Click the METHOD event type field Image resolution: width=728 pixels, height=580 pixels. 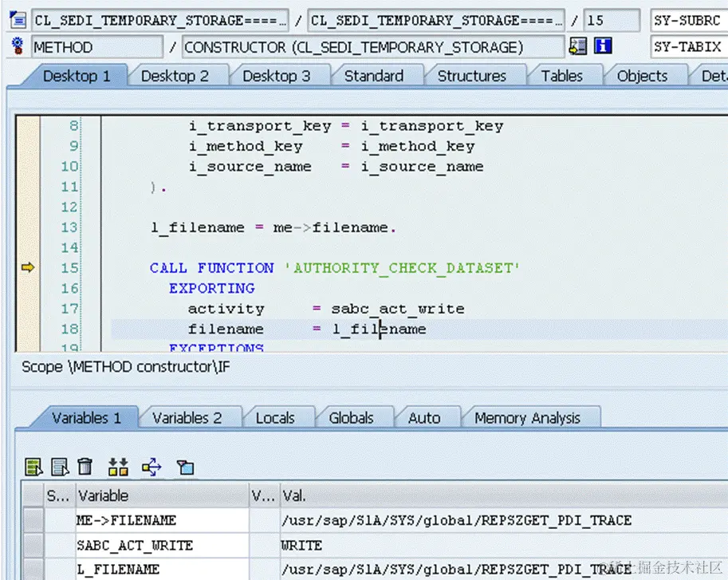[x=97, y=47]
